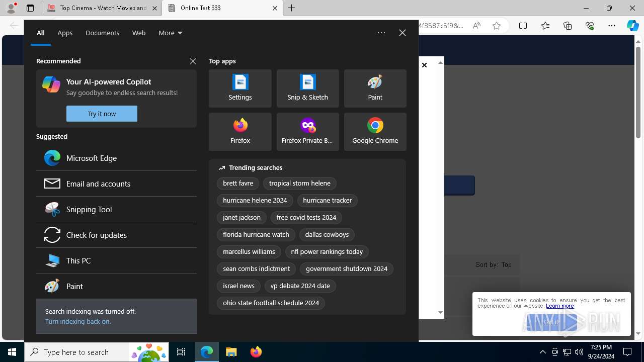The image size is (644, 362).
Task: Open network status tray icon
Action: [x=567, y=352]
